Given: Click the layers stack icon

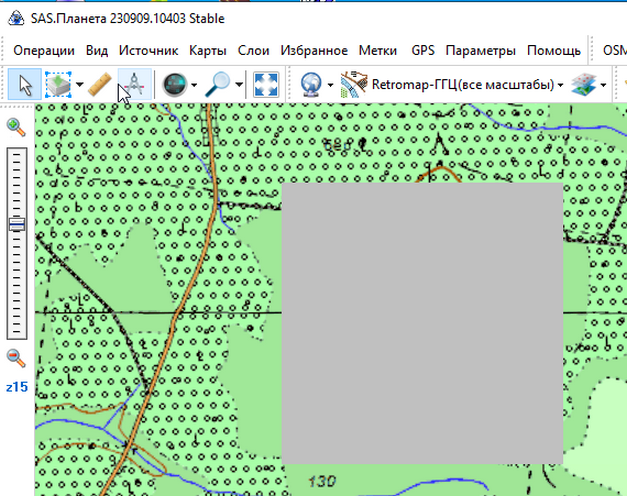Looking at the screenshot, I should pos(583,85).
